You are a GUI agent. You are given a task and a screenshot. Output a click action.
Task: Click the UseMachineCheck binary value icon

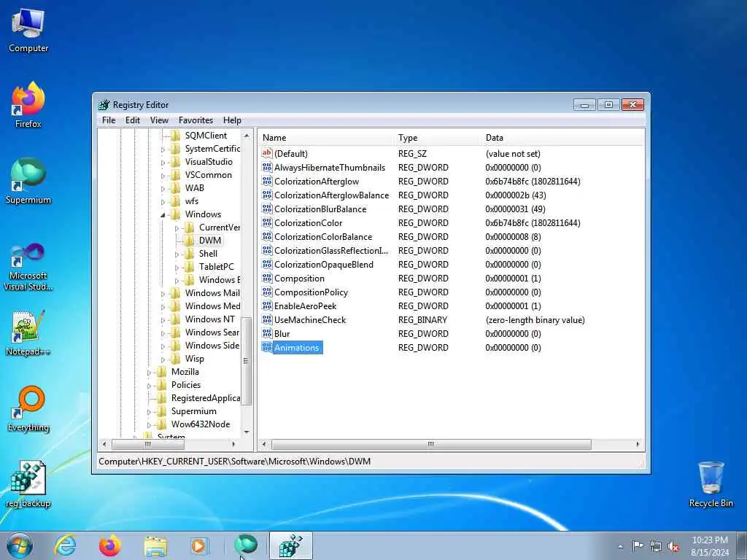(267, 319)
